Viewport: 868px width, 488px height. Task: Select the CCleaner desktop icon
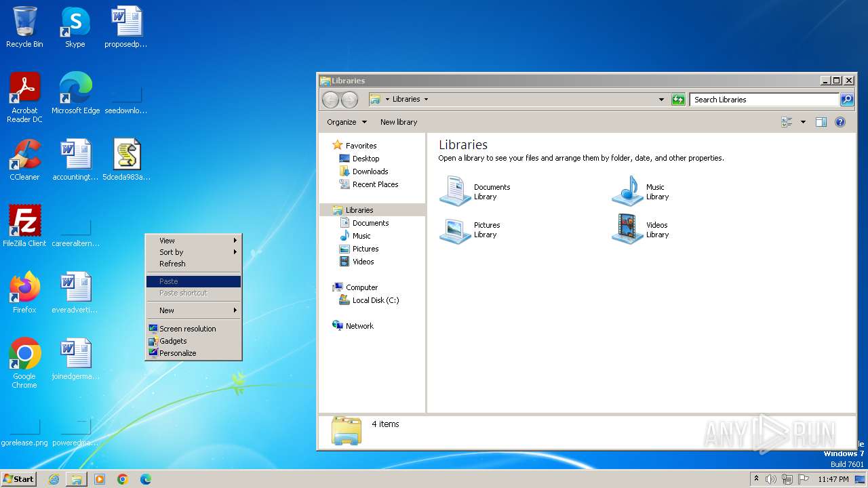(24, 160)
